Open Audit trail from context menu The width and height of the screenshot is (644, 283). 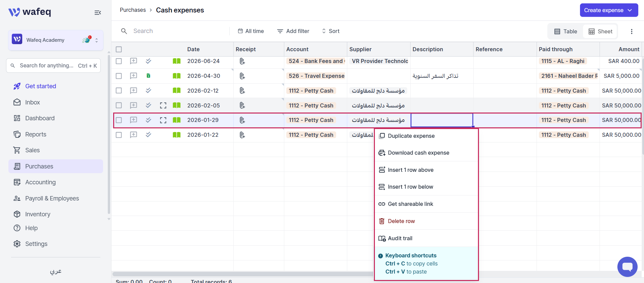click(x=426, y=238)
